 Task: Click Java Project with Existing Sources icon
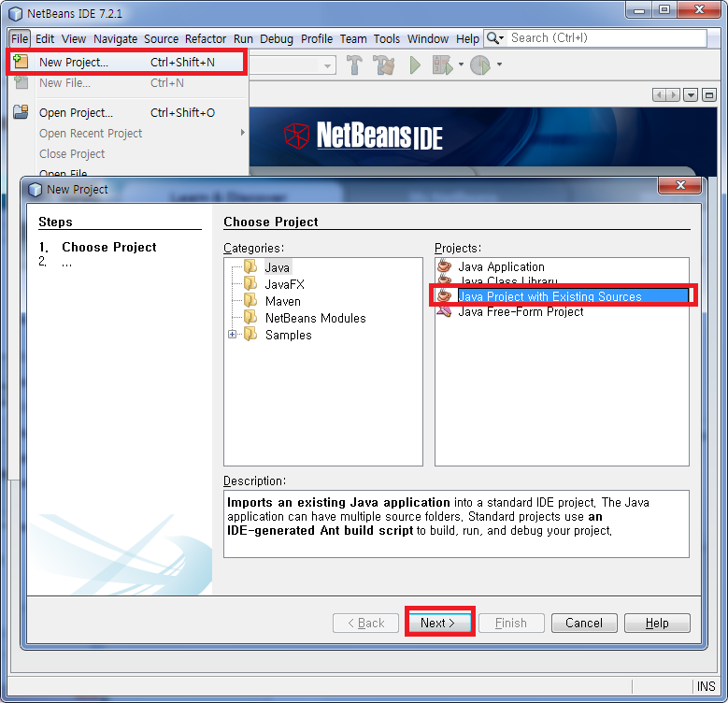[445, 295]
